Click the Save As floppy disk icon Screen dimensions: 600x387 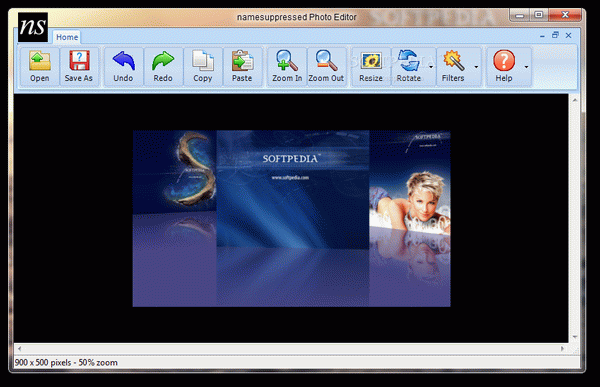[79, 66]
